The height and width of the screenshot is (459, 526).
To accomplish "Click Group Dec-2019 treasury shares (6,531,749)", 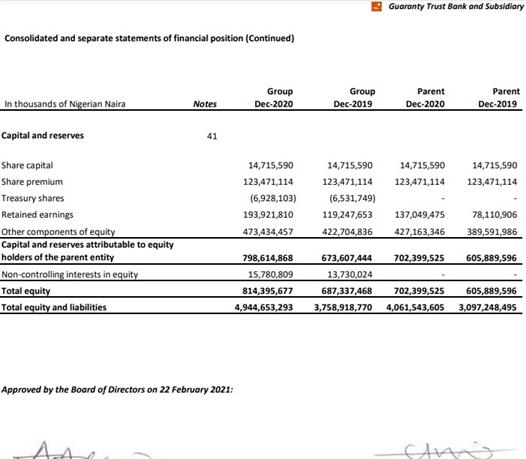I will point(352,198).
